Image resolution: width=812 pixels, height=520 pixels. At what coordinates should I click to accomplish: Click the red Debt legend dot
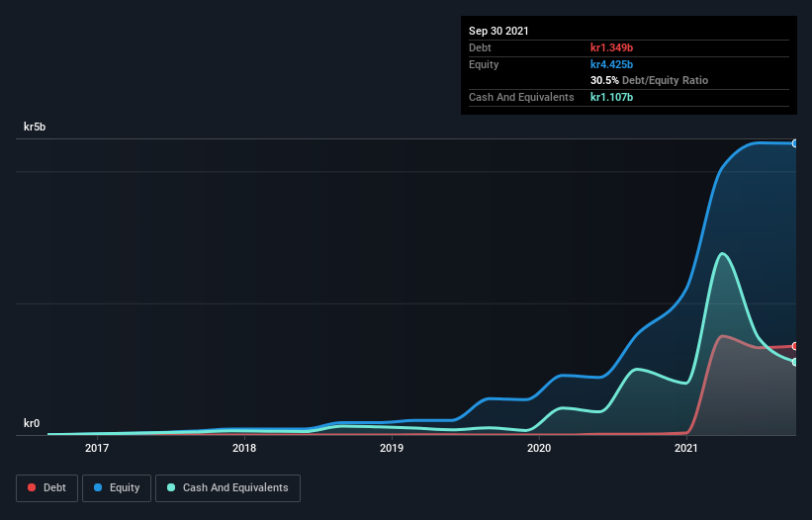[32, 487]
